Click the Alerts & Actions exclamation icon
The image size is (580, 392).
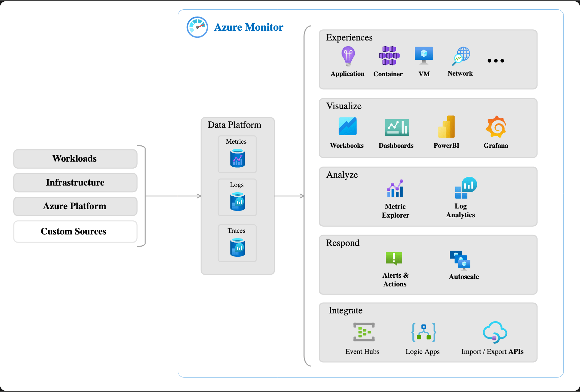coord(394,258)
